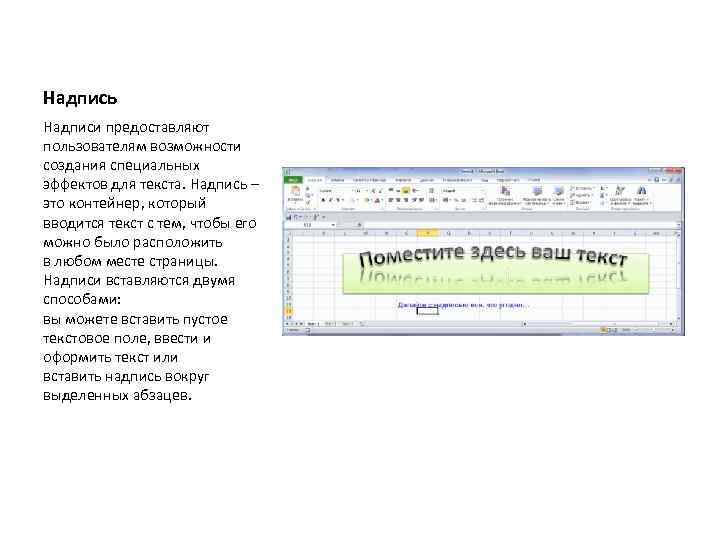The width and height of the screenshot is (720, 540).
Task: Select the highlighted yellow column header
Action: 428,234
